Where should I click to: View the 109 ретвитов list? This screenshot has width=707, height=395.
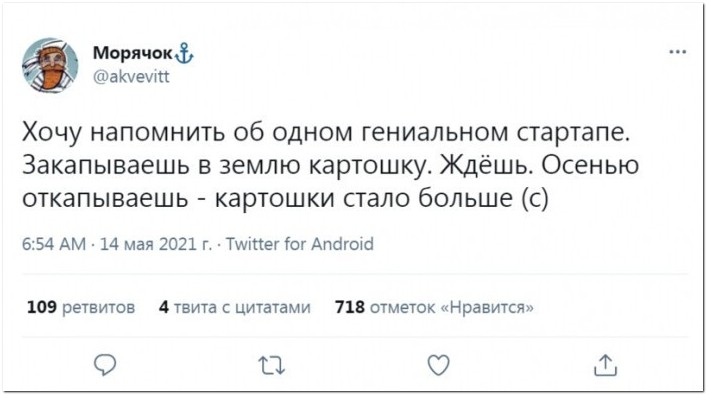pos(81,307)
